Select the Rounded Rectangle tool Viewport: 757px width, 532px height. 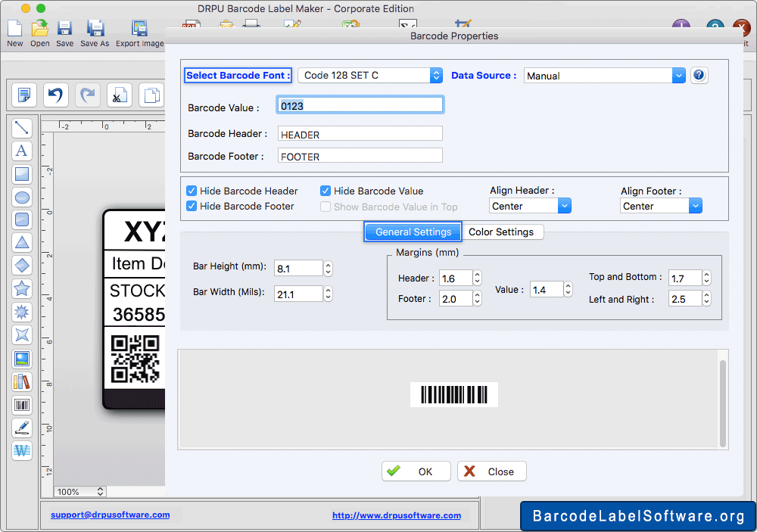point(22,219)
